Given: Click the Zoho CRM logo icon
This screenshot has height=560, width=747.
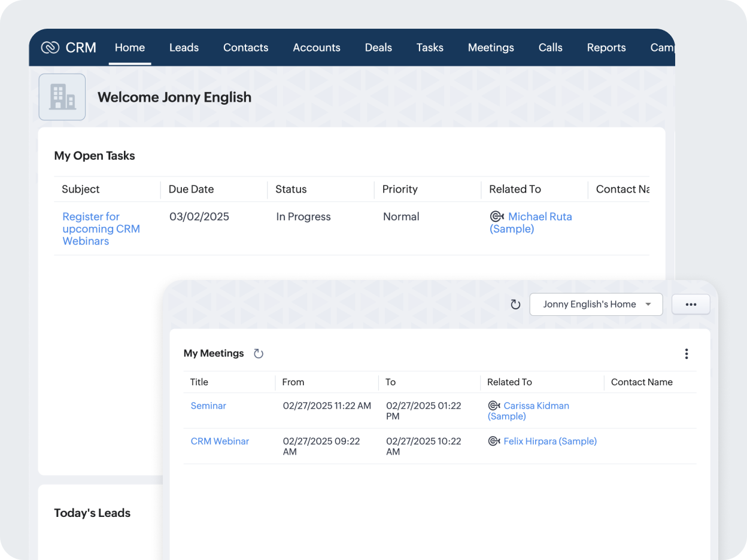Looking at the screenshot, I should 50,48.
